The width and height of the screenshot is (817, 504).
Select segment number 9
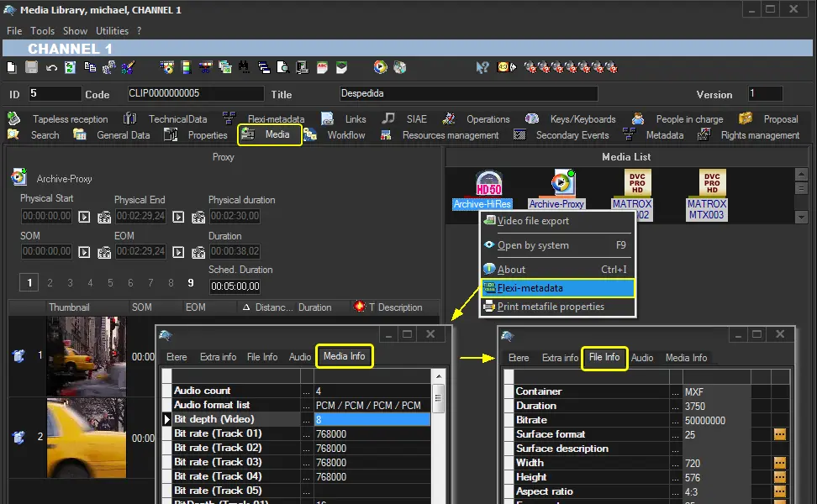(x=191, y=283)
